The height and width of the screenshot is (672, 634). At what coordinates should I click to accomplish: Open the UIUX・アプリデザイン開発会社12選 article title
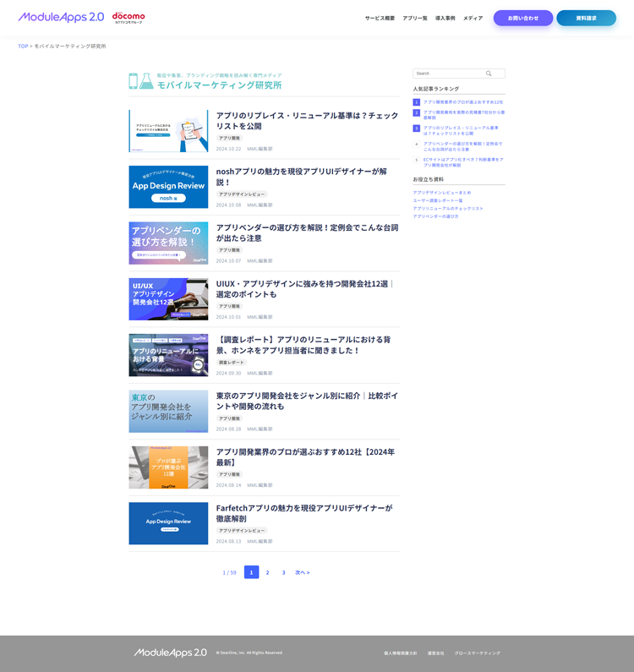click(305, 289)
